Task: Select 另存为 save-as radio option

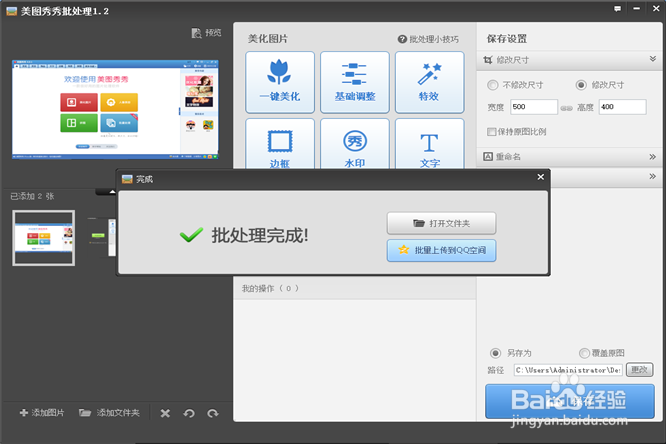Action: click(x=495, y=353)
